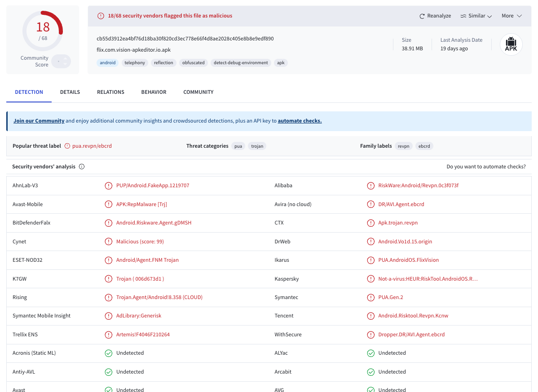Click the green check icon for ALYac

pos(370,353)
